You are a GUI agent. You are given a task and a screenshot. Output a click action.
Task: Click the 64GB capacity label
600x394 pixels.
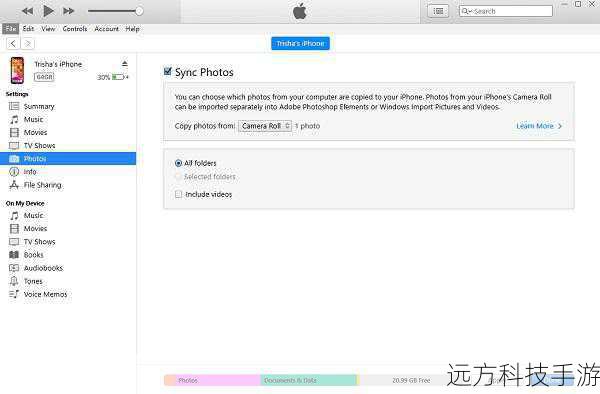point(44,77)
